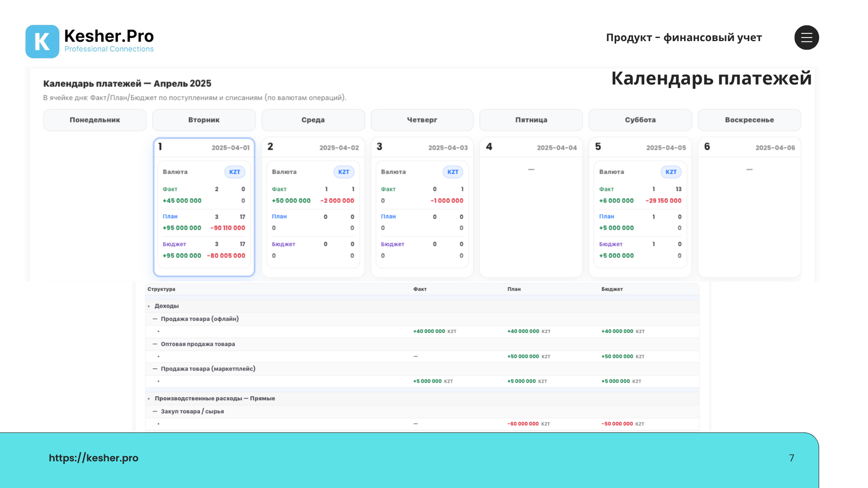
Task: Click the Календарь платежей — Апрель 2025 heading
Action: 127,84
